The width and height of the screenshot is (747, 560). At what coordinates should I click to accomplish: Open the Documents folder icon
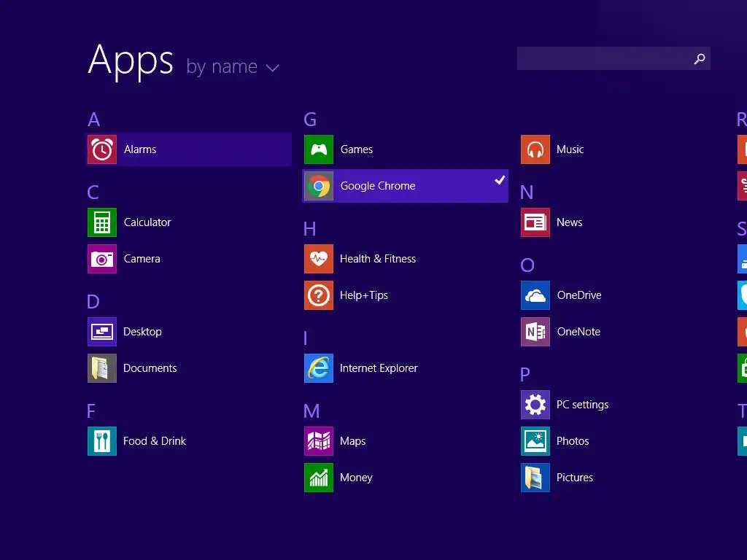coord(102,368)
